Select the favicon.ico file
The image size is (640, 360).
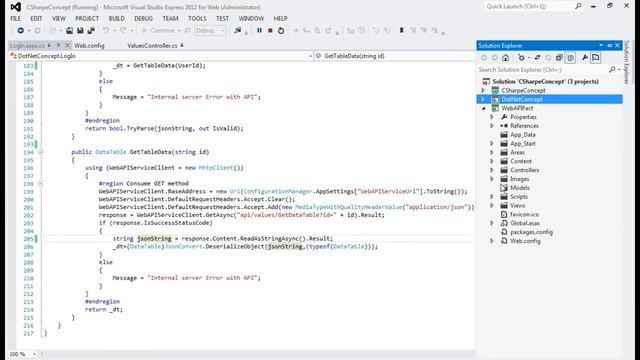[524, 214]
